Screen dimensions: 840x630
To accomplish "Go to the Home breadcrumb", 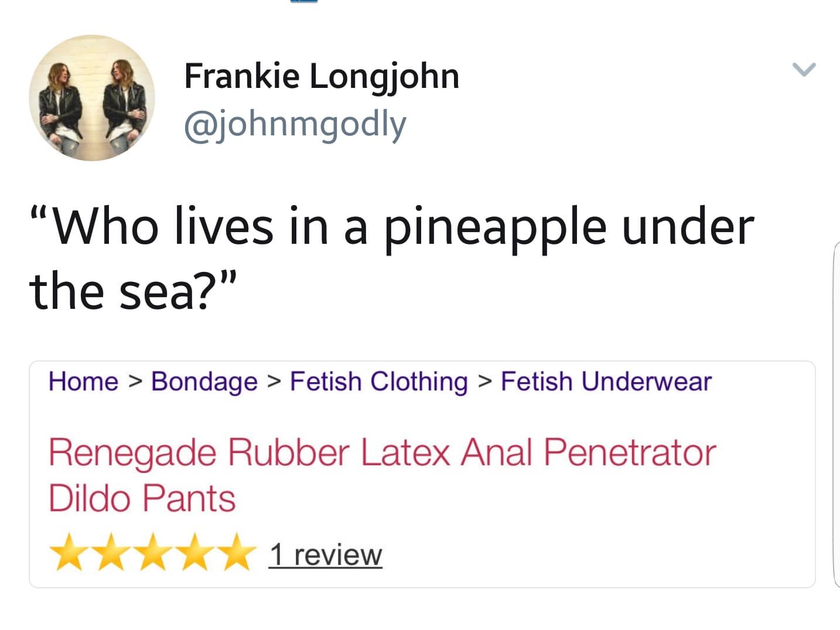I will 83,382.
